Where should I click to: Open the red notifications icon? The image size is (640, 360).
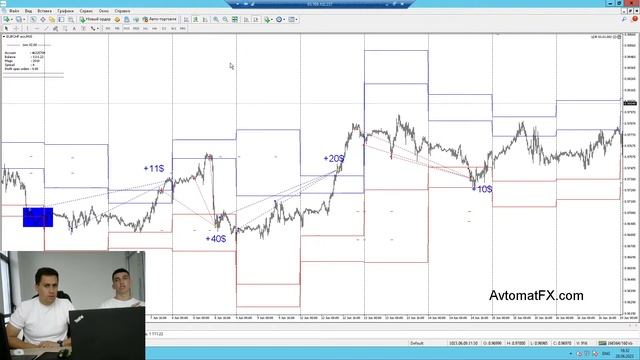tap(635, 19)
